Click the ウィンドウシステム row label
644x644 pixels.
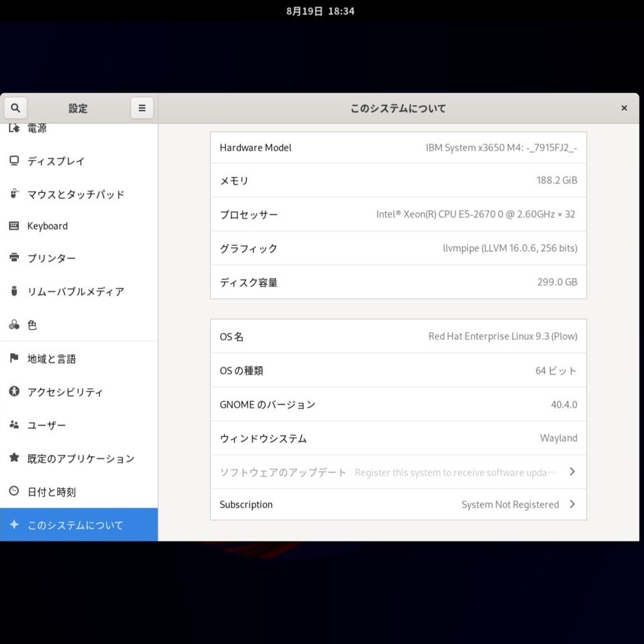point(263,438)
